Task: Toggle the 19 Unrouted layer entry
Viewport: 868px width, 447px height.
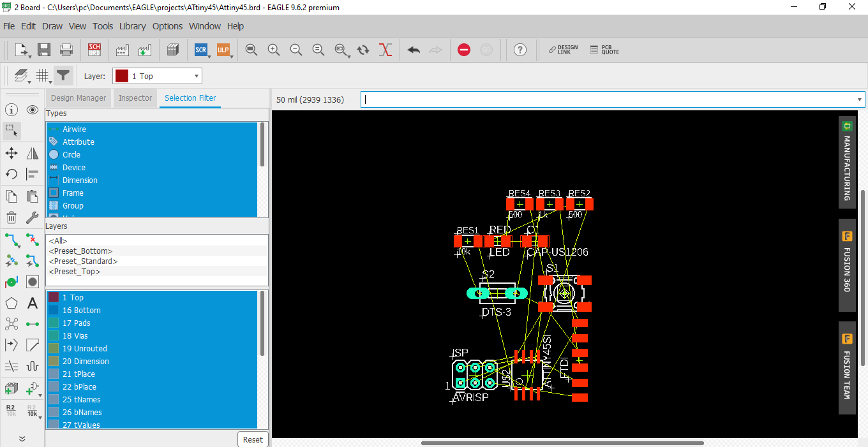Action: click(151, 349)
